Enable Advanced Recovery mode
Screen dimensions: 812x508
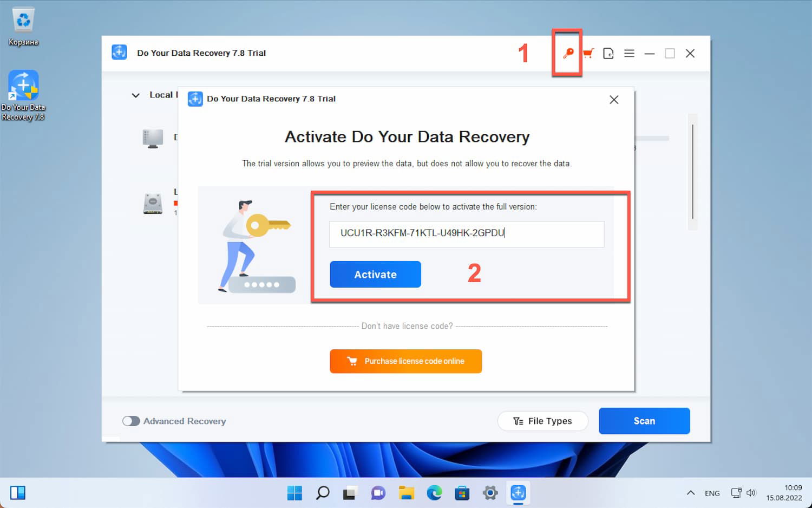(x=131, y=421)
